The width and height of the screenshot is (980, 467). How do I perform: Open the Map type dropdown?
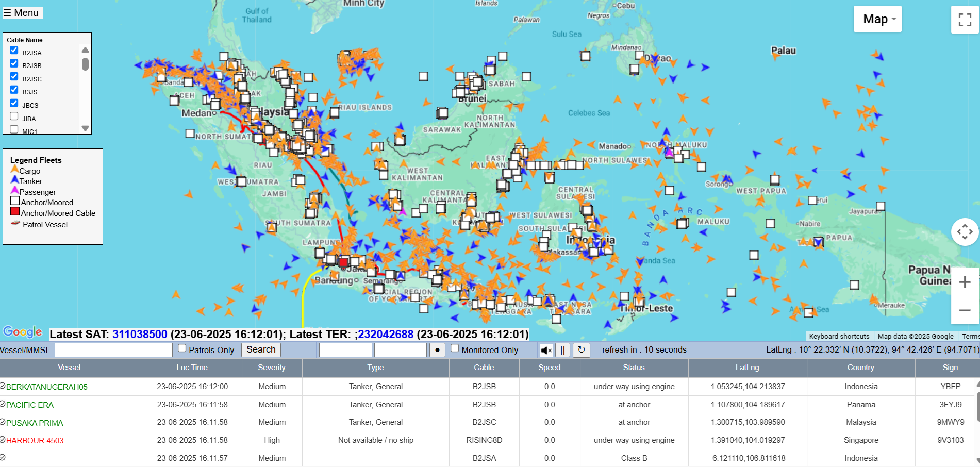[x=877, y=20]
